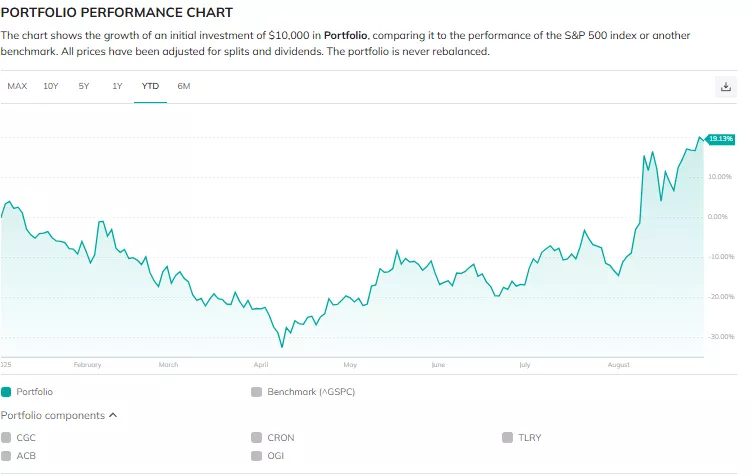Screen dimensions: 753x476
Task: Switch to the MAX time range tab
Action: point(17,86)
